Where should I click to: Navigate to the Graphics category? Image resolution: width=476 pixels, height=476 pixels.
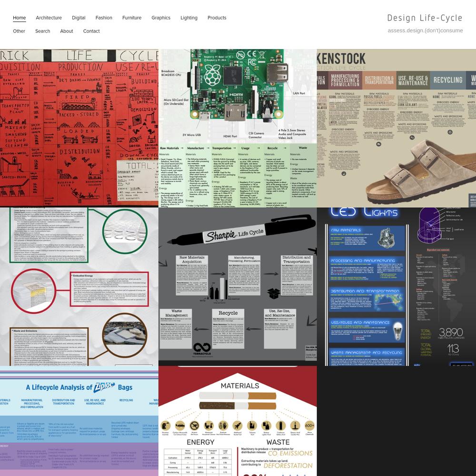161,18
